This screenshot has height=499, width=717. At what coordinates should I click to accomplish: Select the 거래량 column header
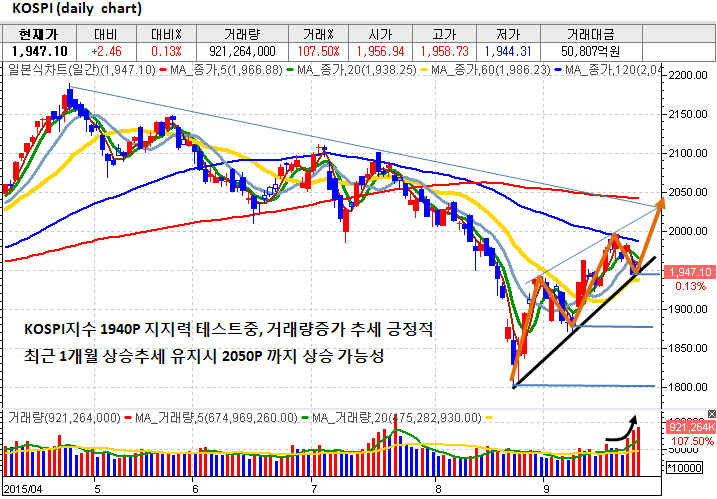tap(250, 33)
